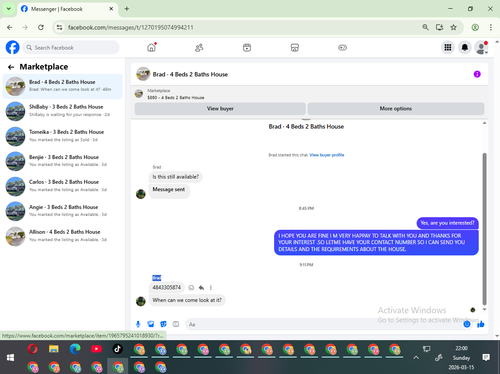
Task: Open the account profile avatar menu
Action: 481,47
